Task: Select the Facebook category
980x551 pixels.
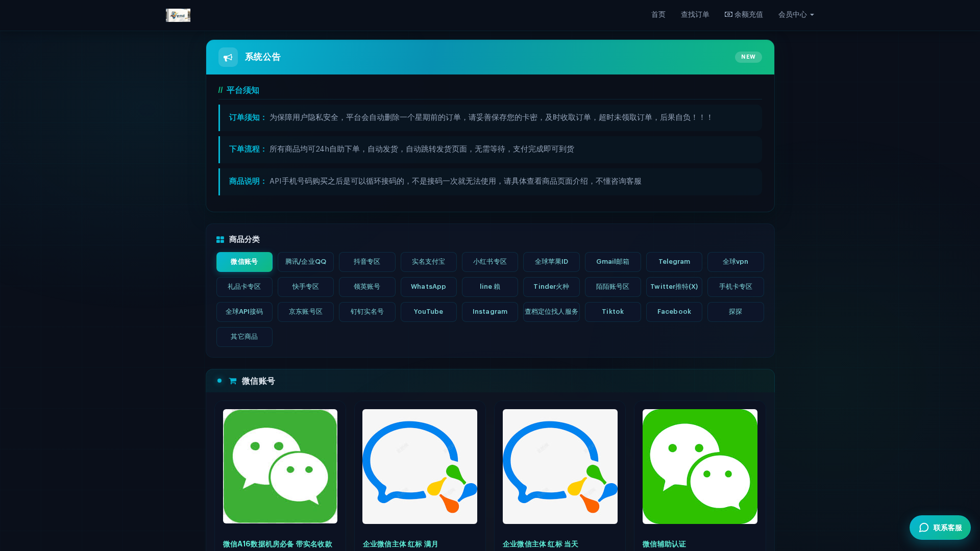Action: pyautogui.click(x=674, y=312)
